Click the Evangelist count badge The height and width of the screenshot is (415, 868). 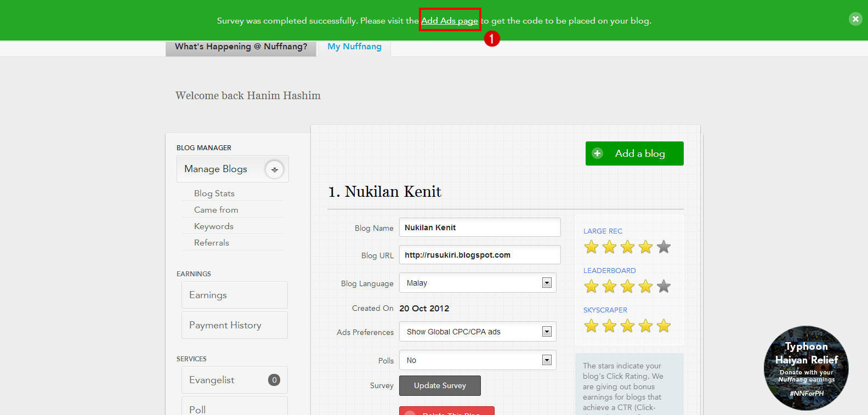pyautogui.click(x=274, y=380)
